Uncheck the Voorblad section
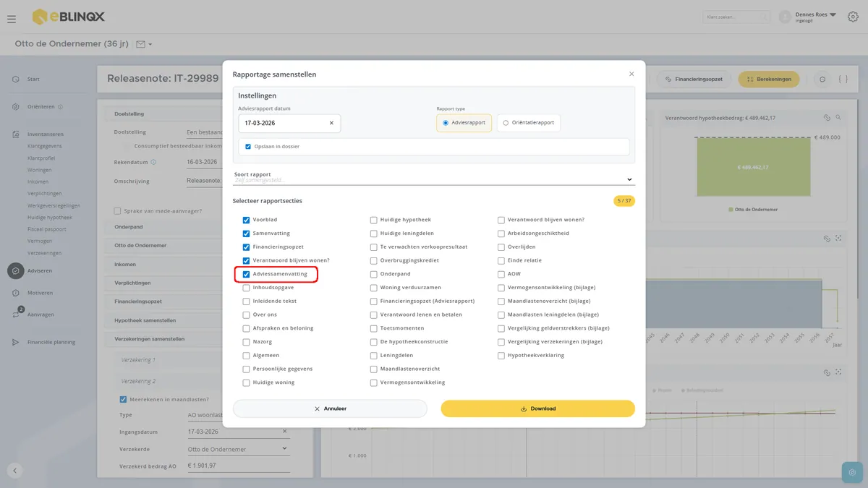 click(246, 220)
